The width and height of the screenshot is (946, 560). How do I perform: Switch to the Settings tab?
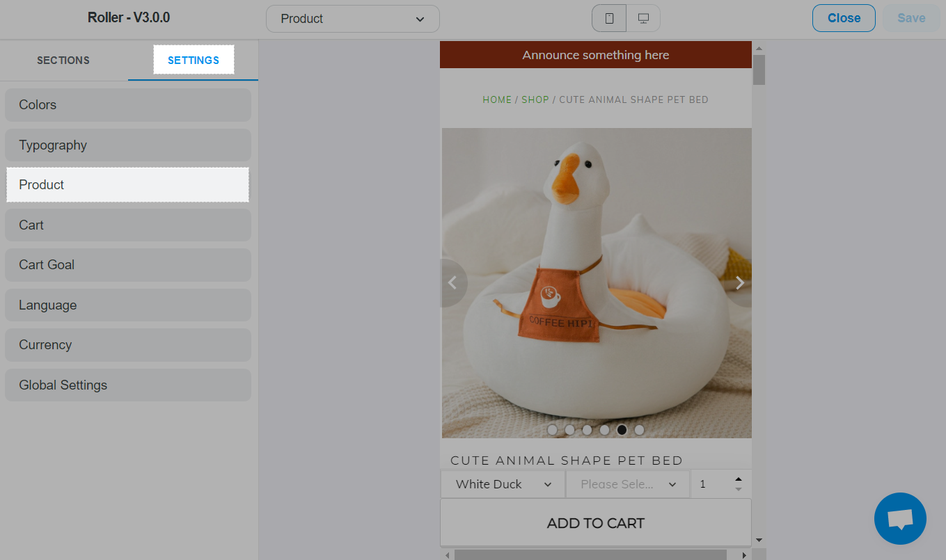(x=194, y=61)
